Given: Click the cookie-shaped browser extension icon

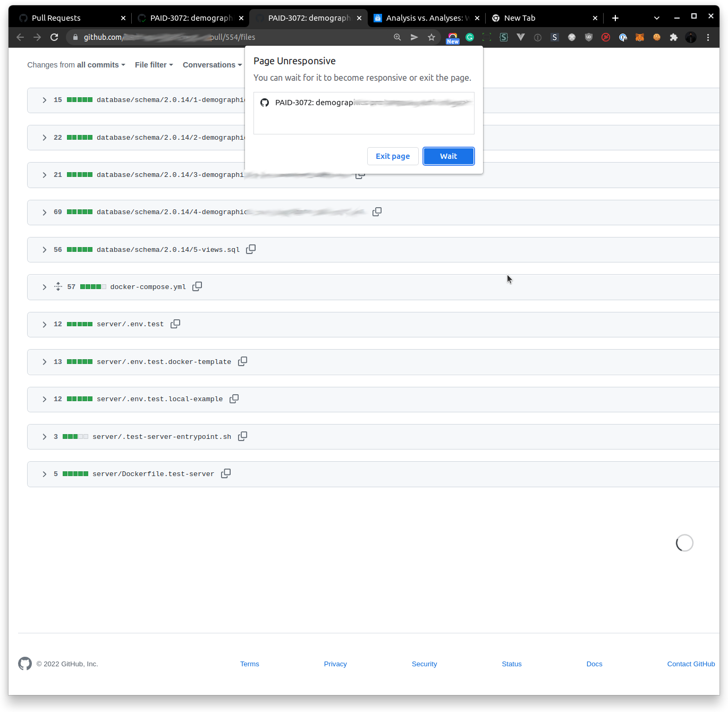Looking at the screenshot, I should (x=657, y=37).
